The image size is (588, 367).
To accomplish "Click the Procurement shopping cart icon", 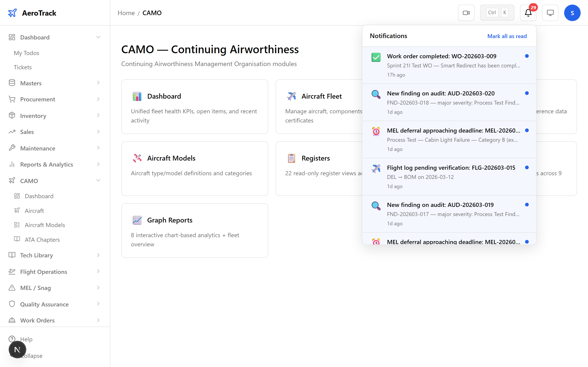I will coord(12,99).
